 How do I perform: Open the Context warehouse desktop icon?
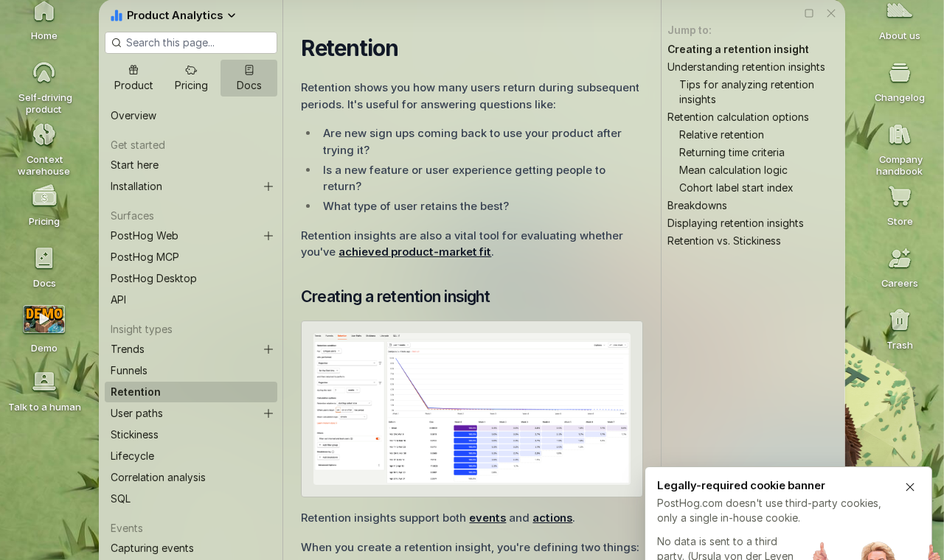coord(44,149)
